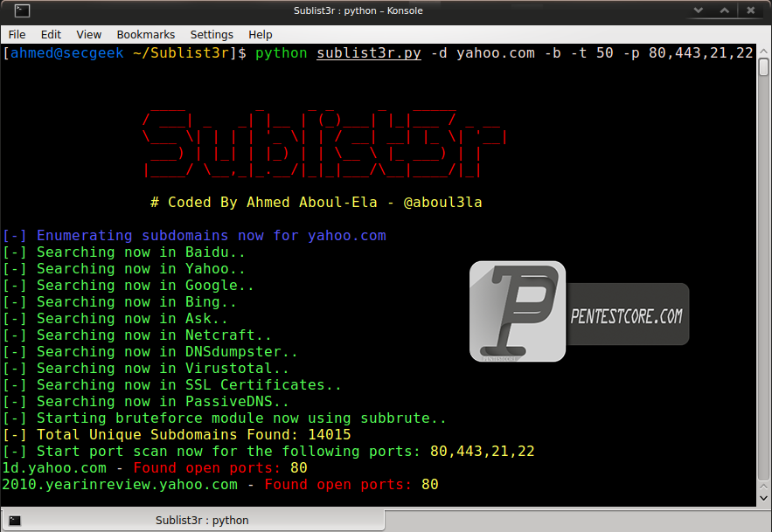This screenshot has height=532, width=772.
Task: Click 'Searching now in Virustotal..' line
Action: [146, 369]
